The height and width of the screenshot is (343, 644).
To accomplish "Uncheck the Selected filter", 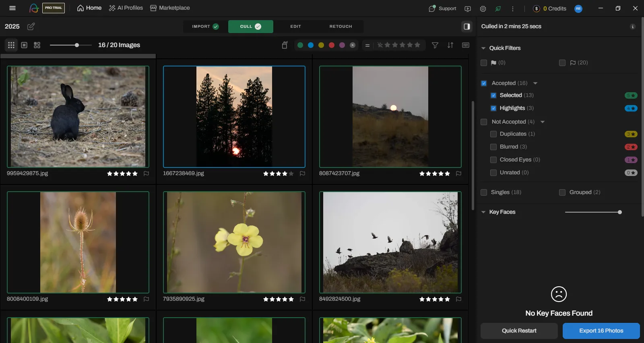I will [493, 95].
